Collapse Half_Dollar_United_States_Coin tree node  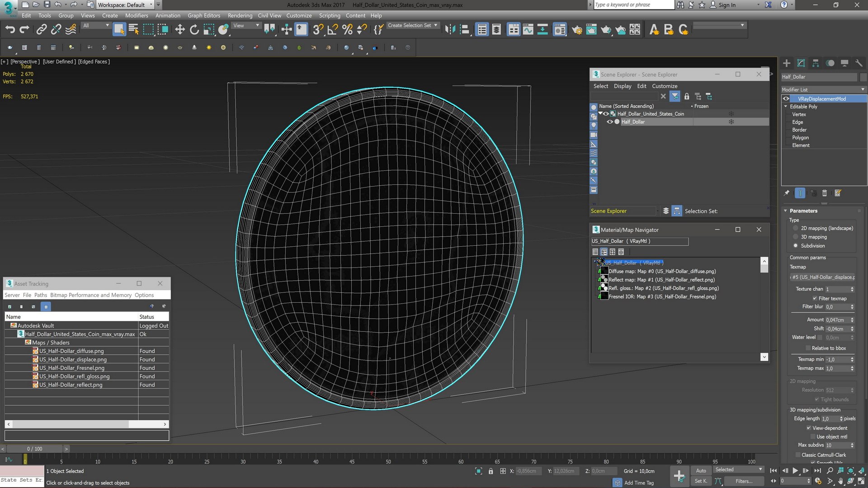tap(600, 114)
